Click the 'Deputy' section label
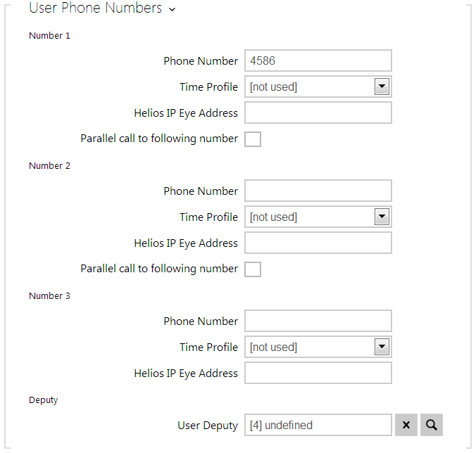The height and width of the screenshot is (453, 476). (44, 400)
